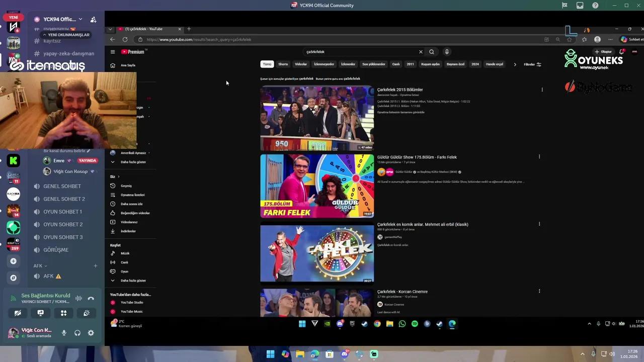Expand Daha fazla göster under subscriptions
This screenshot has width=644, height=362.
[x=128, y=162]
